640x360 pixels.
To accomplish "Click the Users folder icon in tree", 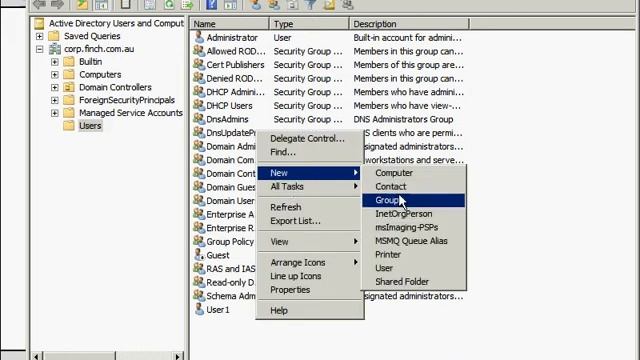I will 69,125.
